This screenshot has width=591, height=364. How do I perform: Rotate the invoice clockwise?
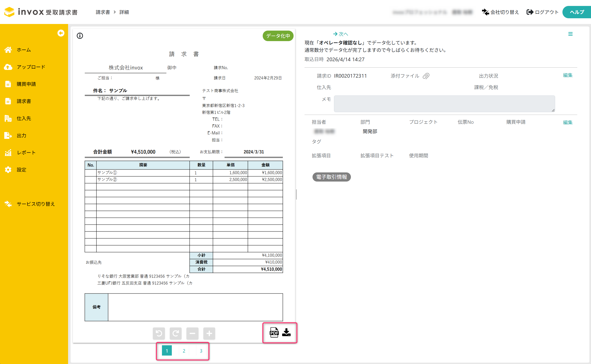176,333
